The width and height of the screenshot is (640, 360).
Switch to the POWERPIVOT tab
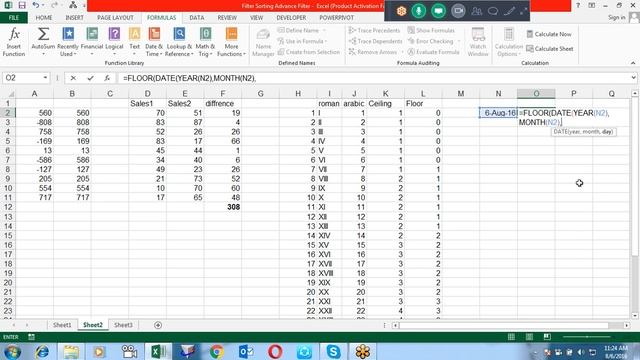coord(337,18)
